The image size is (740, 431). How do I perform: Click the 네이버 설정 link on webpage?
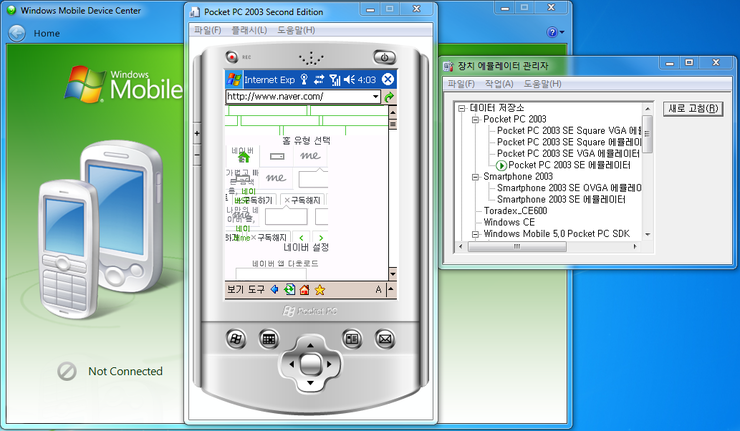(x=306, y=247)
